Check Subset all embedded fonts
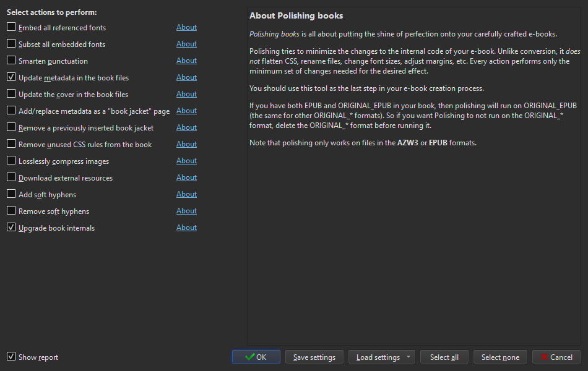588x371 pixels. (x=10, y=44)
